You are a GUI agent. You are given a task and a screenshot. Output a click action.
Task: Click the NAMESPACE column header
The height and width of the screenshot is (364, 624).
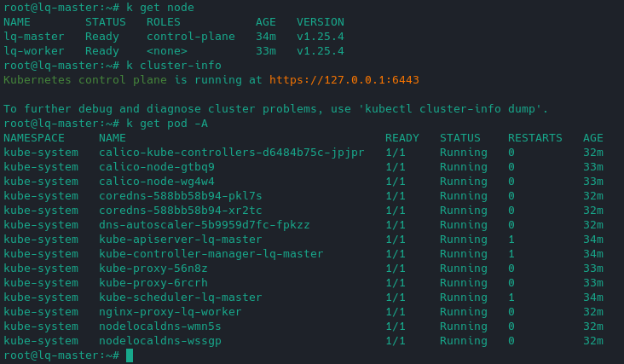pos(41,138)
